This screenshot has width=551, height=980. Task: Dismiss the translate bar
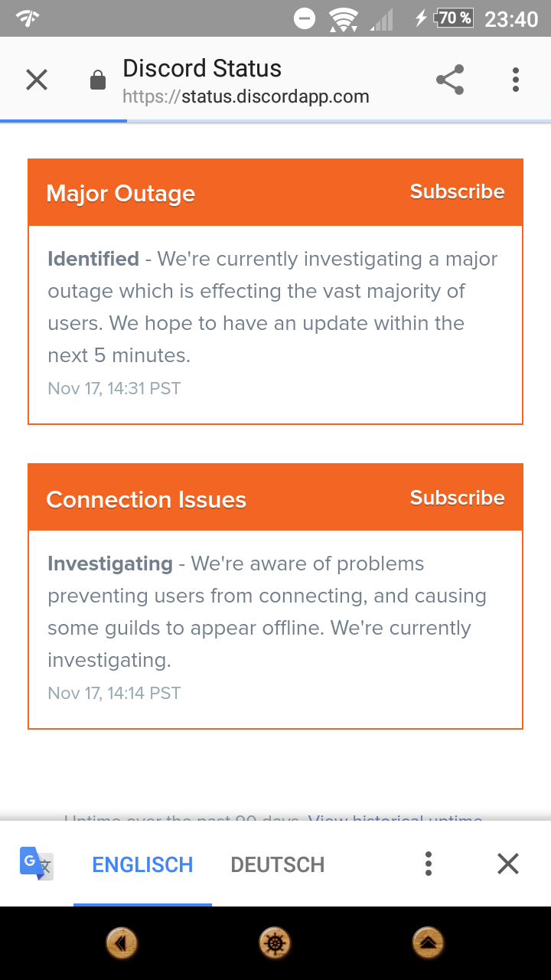point(508,864)
